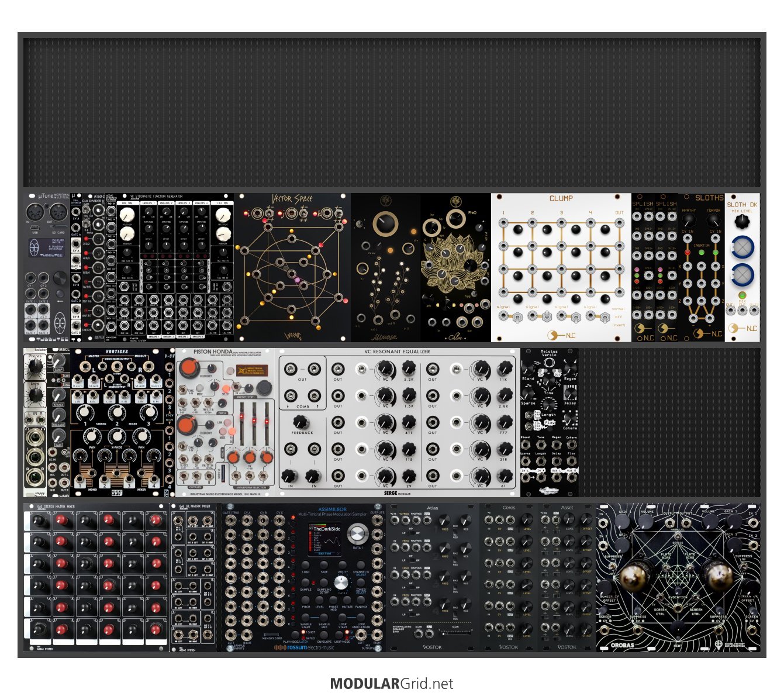Turn the RISE TIME maximum knob
This screenshot has width=784, height=696.
(x=127, y=215)
